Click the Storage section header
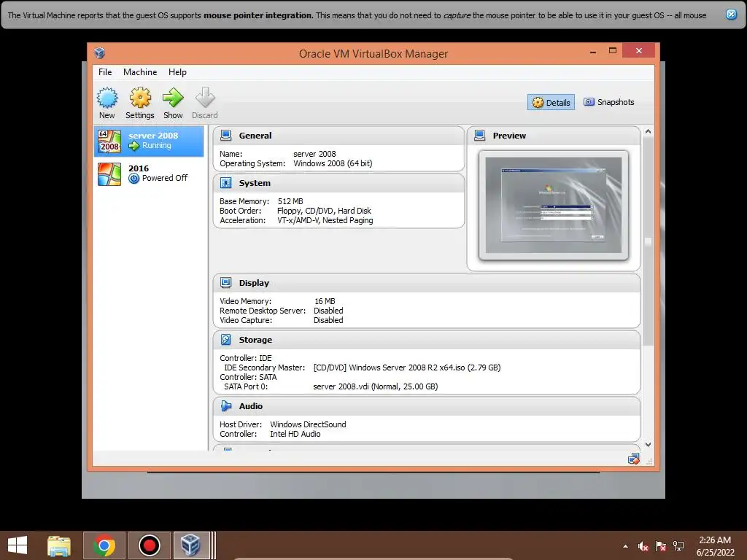Screen dimensions: 747x560 pyautogui.click(x=427, y=340)
